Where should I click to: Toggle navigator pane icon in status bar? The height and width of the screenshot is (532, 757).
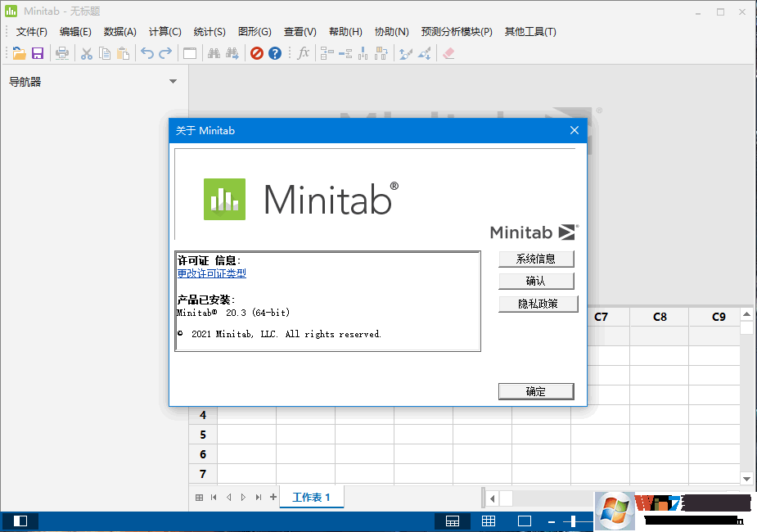pyautogui.click(x=20, y=521)
